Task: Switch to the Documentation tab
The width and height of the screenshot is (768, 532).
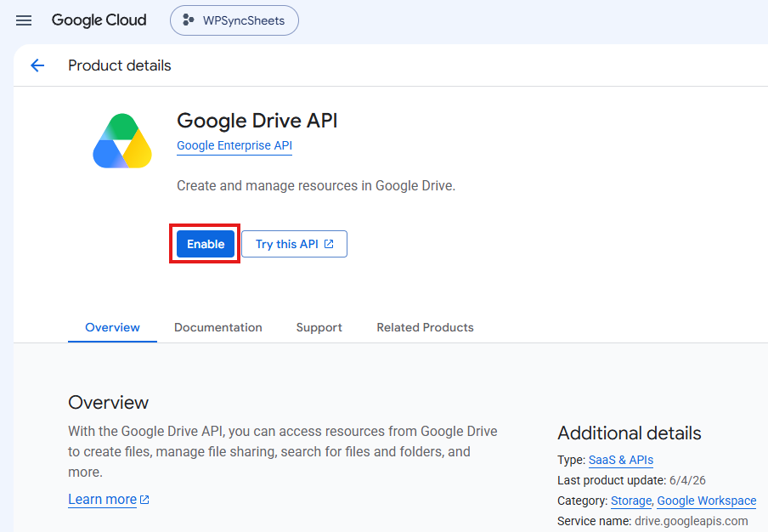Action: 218,327
